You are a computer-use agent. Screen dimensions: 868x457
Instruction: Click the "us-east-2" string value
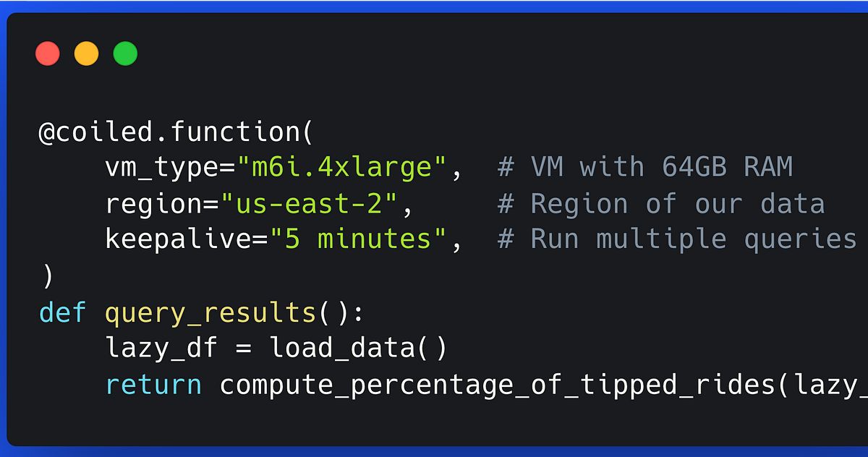coord(310,204)
